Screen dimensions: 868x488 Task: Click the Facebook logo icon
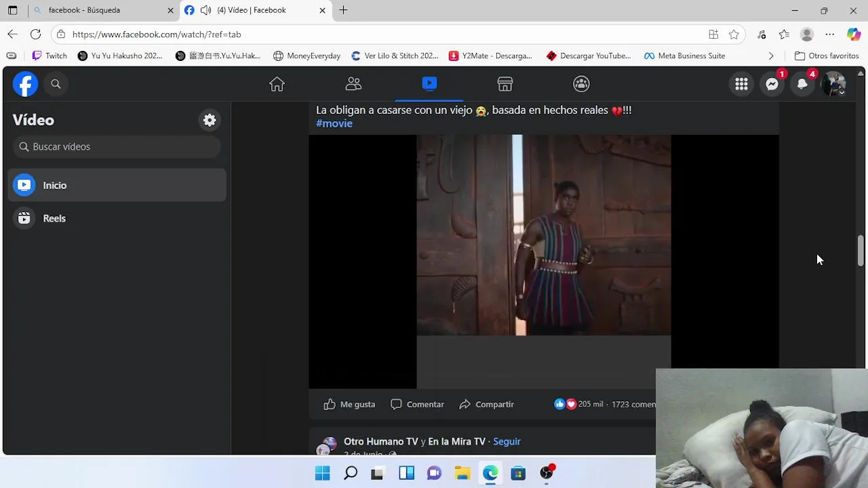[25, 84]
